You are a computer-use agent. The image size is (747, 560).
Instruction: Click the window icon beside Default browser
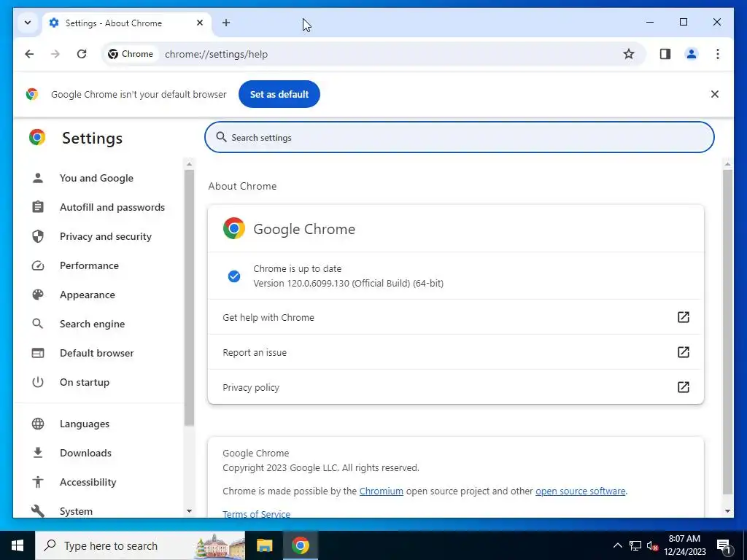(x=38, y=353)
